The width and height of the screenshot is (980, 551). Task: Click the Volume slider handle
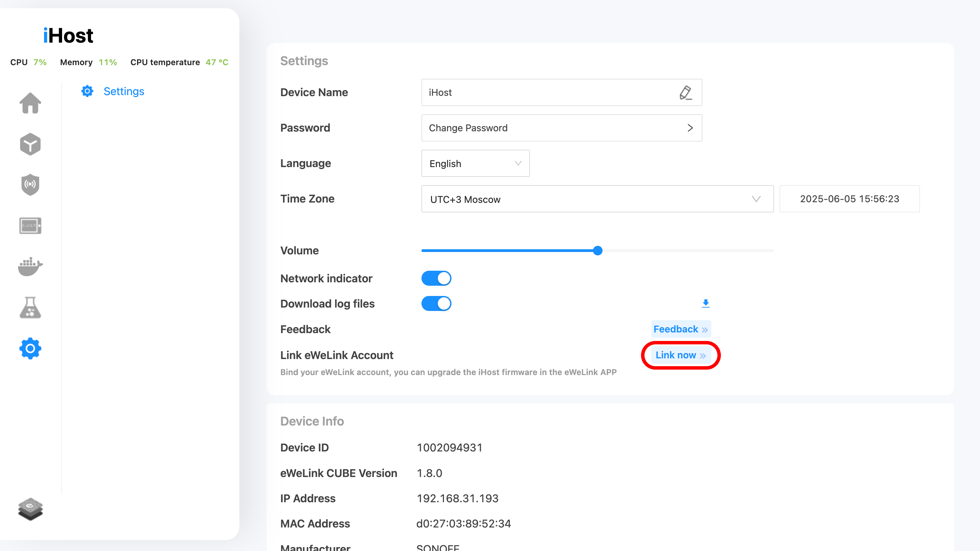pos(598,250)
